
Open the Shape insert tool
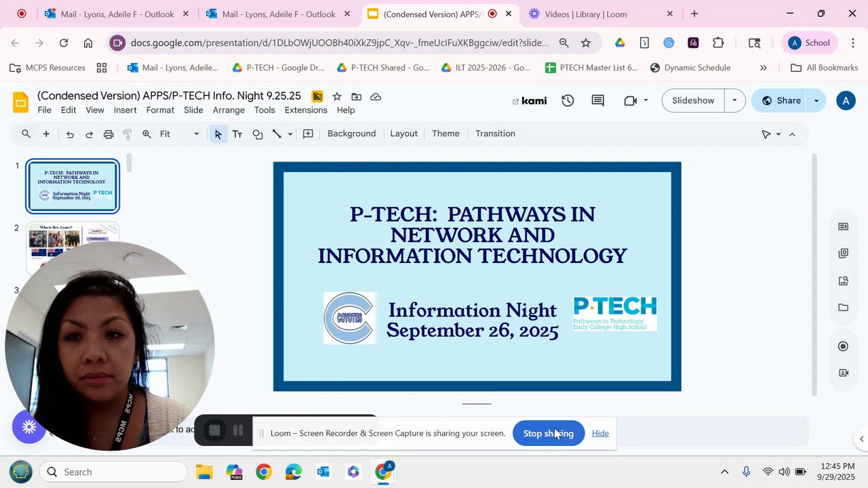click(258, 134)
